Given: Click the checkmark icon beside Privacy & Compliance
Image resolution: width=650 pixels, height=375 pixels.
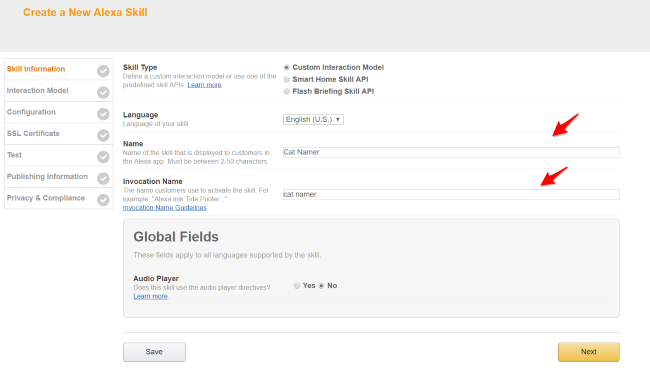Looking at the screenshot, I should (x=103, y=200).
